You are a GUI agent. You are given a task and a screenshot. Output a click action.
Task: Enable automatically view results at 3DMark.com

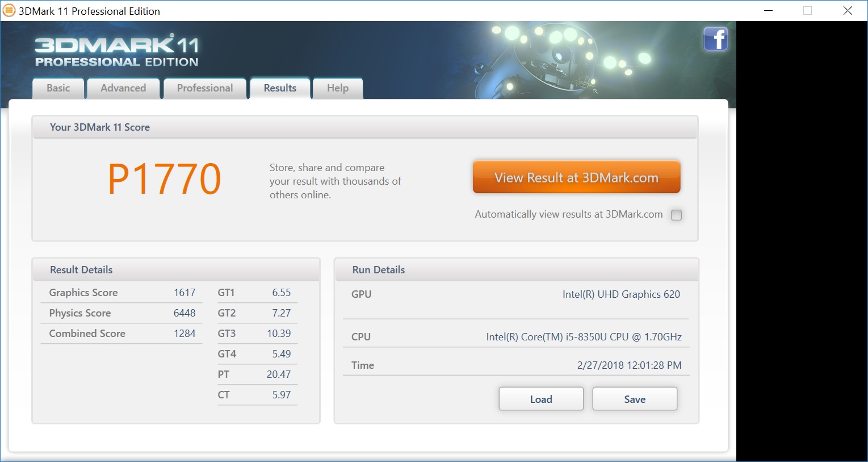coord(676,215)
